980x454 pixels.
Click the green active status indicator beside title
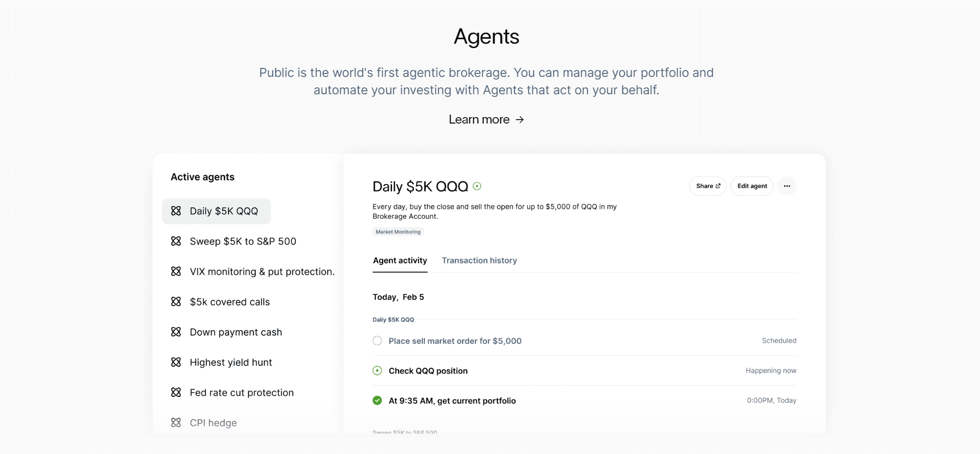tap(477, 186)
